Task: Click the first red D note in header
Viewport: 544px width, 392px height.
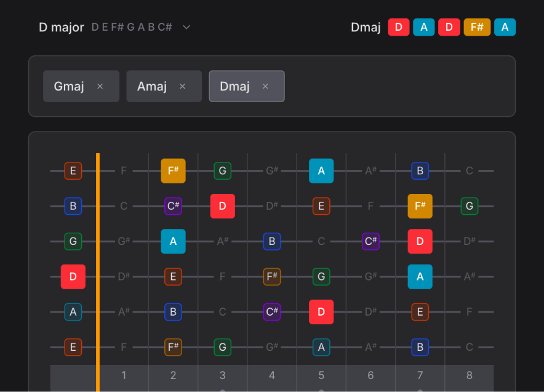Action: pos(399,27)
